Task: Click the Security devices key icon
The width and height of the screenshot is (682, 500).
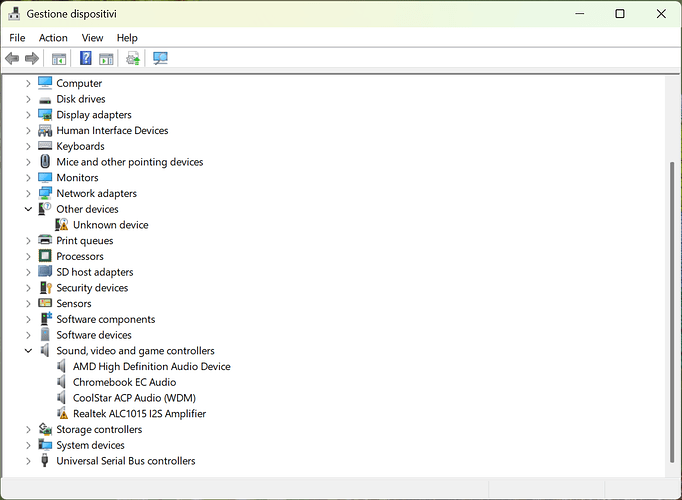Action: (45, 287)
